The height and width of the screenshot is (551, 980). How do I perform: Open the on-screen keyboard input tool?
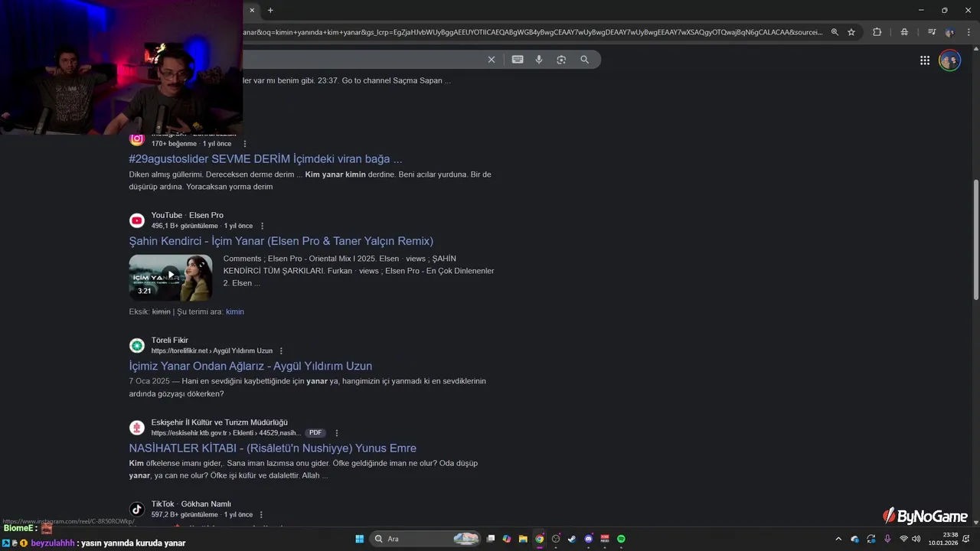(x=518, y=60)
